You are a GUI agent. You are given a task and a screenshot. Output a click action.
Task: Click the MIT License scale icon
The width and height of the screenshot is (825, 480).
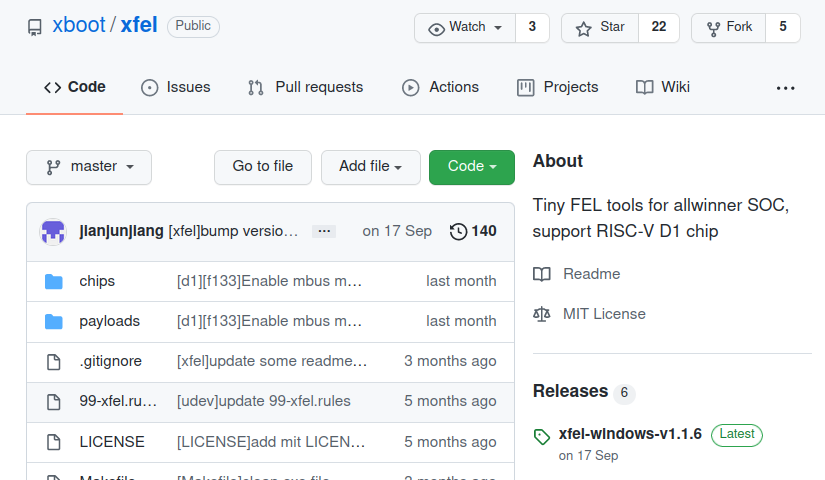[541, 314]
